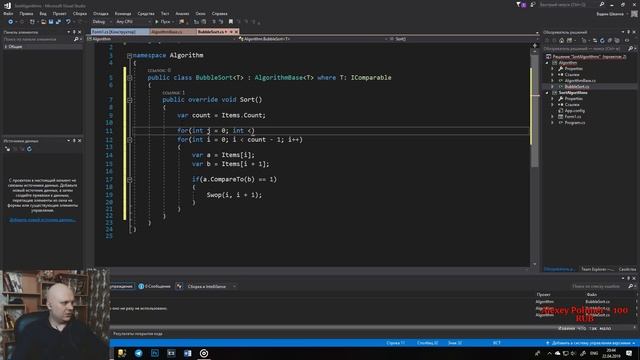The width and height of the screenshot is (640, 360).
Task: Switch to the Form1.cs [Конструктор] tab
Action: (119, 31)
